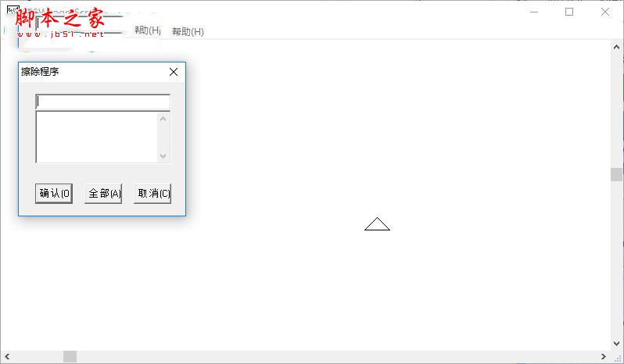Click the vertical scrollbar thumb

pos(616,174)
